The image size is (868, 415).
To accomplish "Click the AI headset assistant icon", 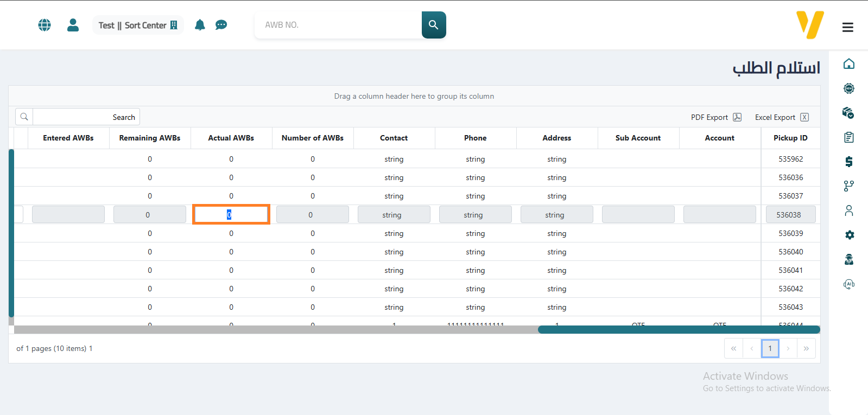I will 849,284.
